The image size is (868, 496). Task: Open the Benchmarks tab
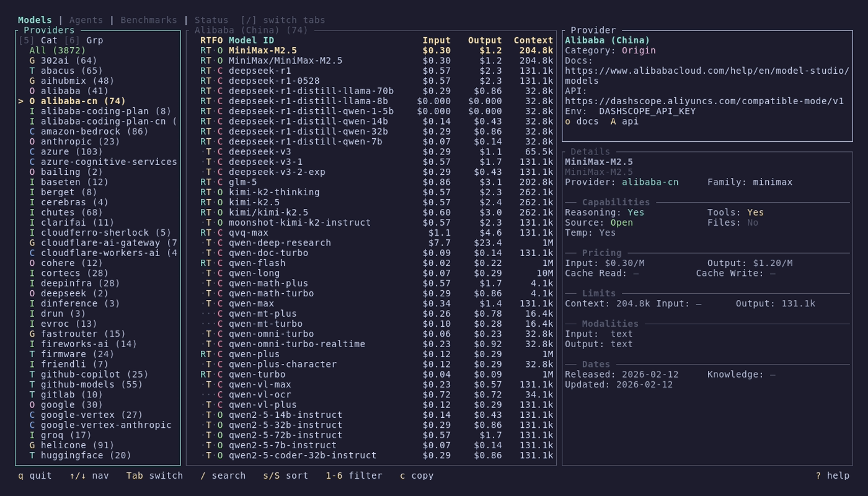[x=149, y=20]
